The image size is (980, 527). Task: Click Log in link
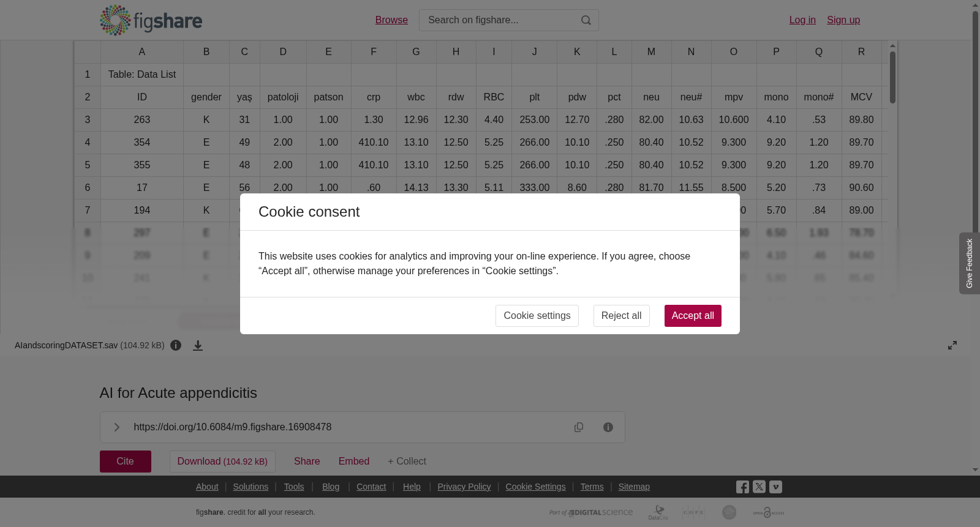(802, 20)
